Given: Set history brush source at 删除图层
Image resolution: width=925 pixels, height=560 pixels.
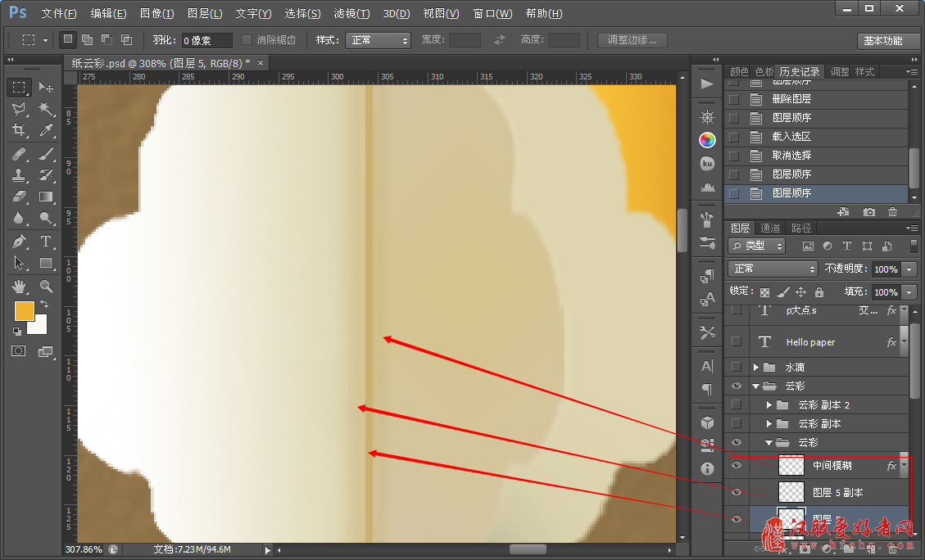Looking at the screenshot, I should [734, 99].
